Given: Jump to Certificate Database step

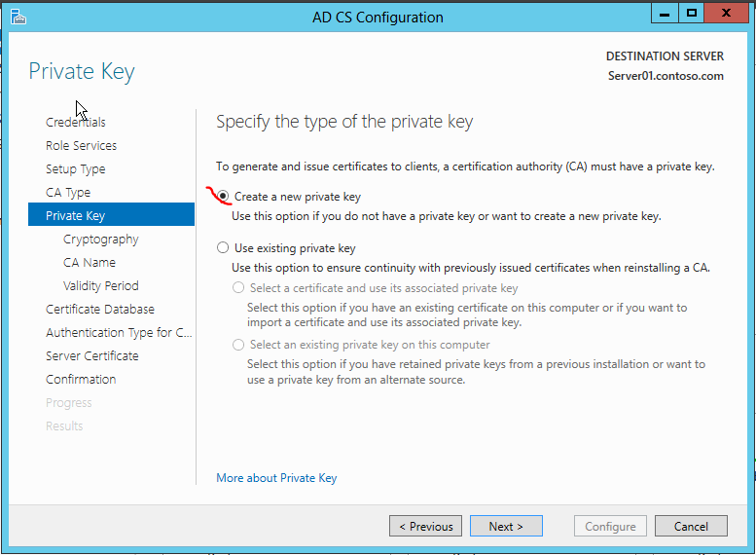Looking at the screenshot, I should [x=100, y=310].
